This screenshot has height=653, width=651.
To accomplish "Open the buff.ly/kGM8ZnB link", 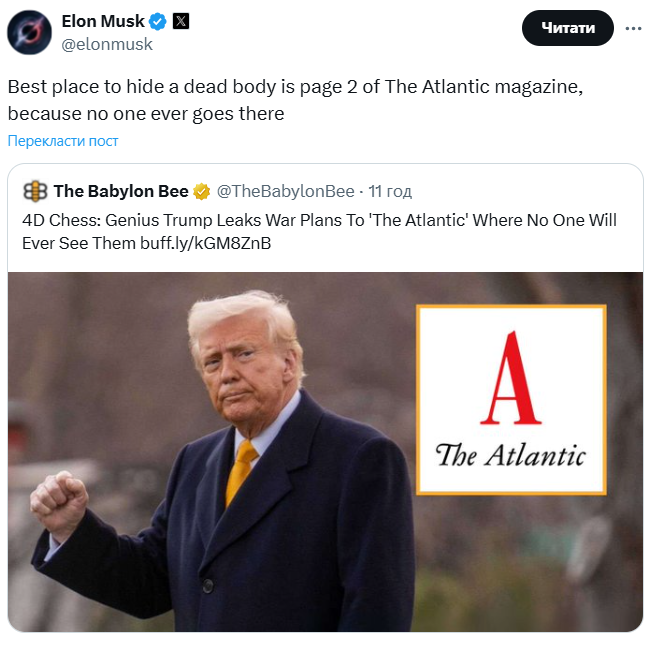I will pyautogui.click(x=206, y=243).
